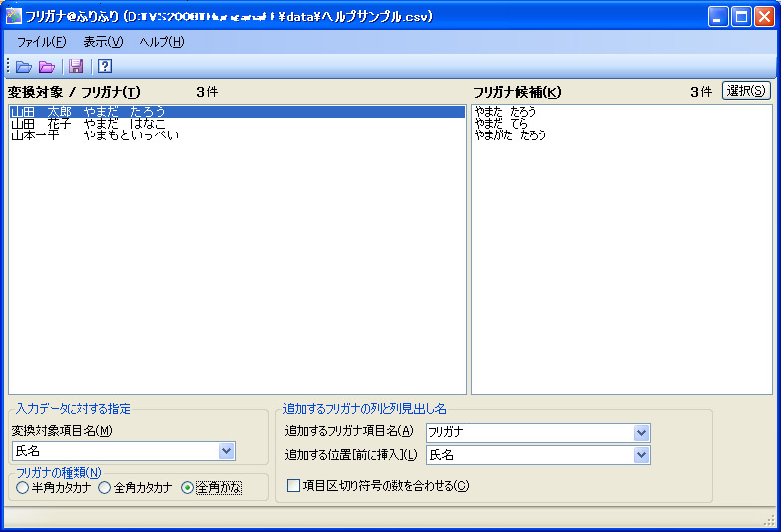781x532 pixels.
Task: Select the 全角カタカナ radio button
Action: coord(104,488)
